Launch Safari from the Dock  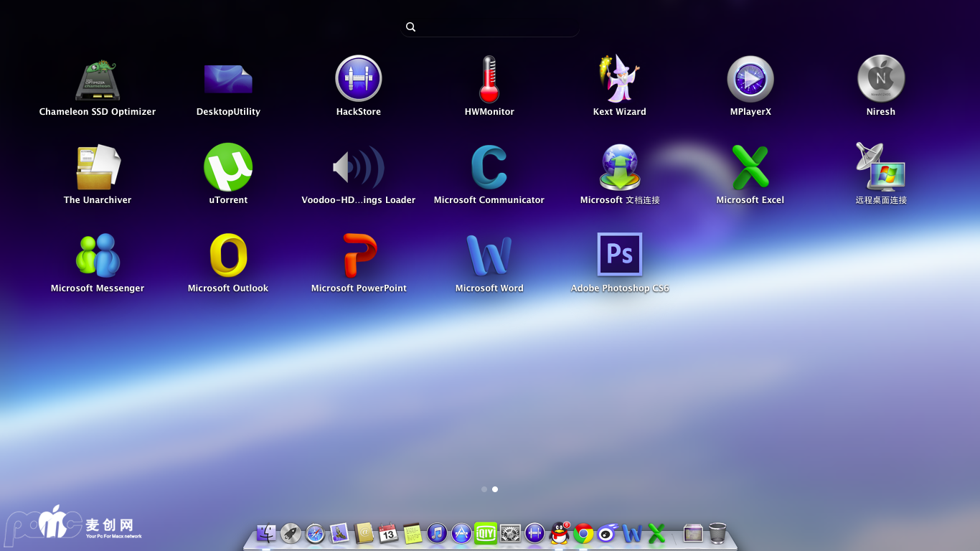tap(315, 533)
